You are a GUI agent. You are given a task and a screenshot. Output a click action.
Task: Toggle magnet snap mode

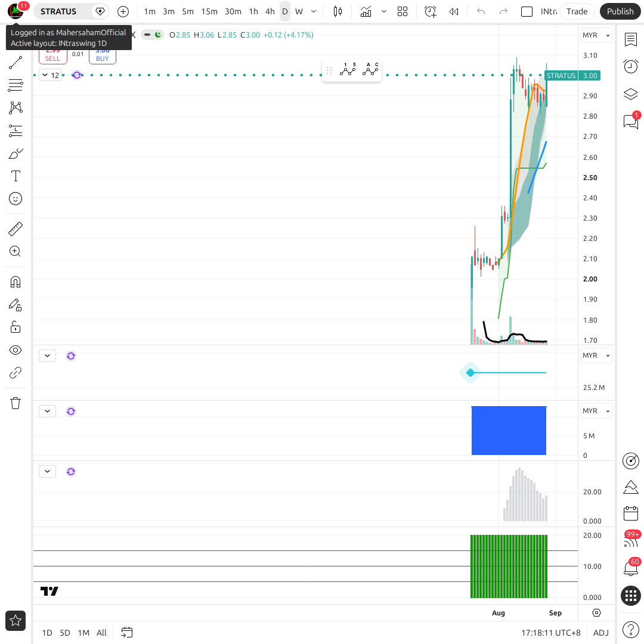[x=16, y=282]
